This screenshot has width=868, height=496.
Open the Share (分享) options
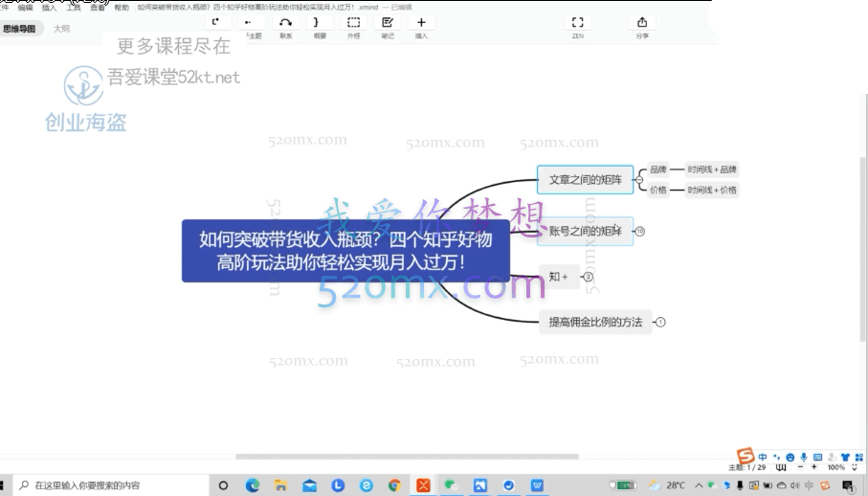coord(642,23)
